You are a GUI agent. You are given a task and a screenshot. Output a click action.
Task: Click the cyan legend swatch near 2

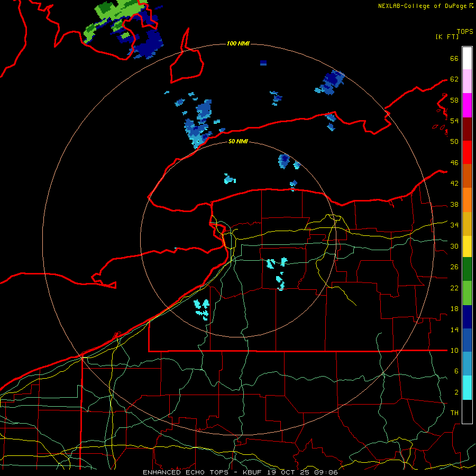click(467, 388)
